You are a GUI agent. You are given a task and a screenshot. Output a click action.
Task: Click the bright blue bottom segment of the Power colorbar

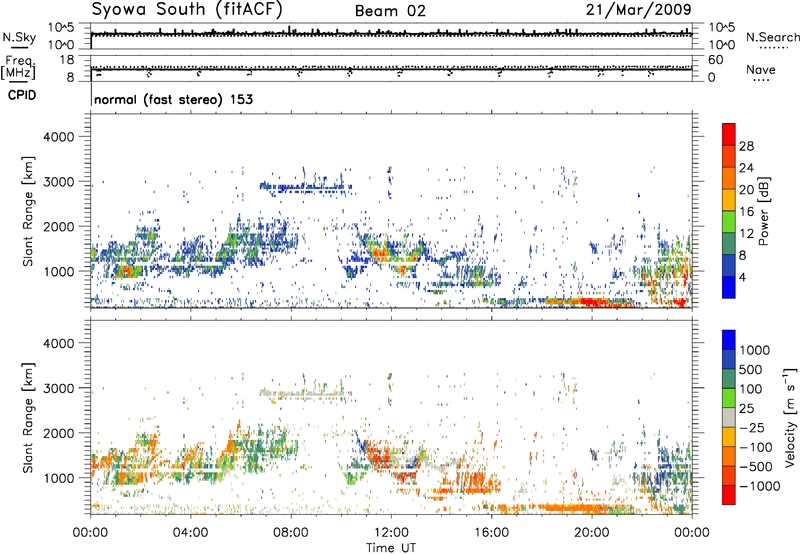pos(729,287)
